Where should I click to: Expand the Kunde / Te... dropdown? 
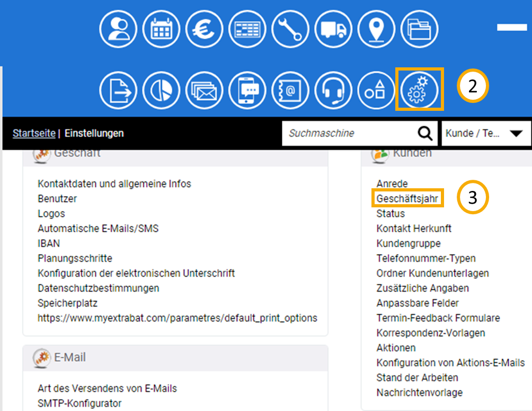click(486, 133)
